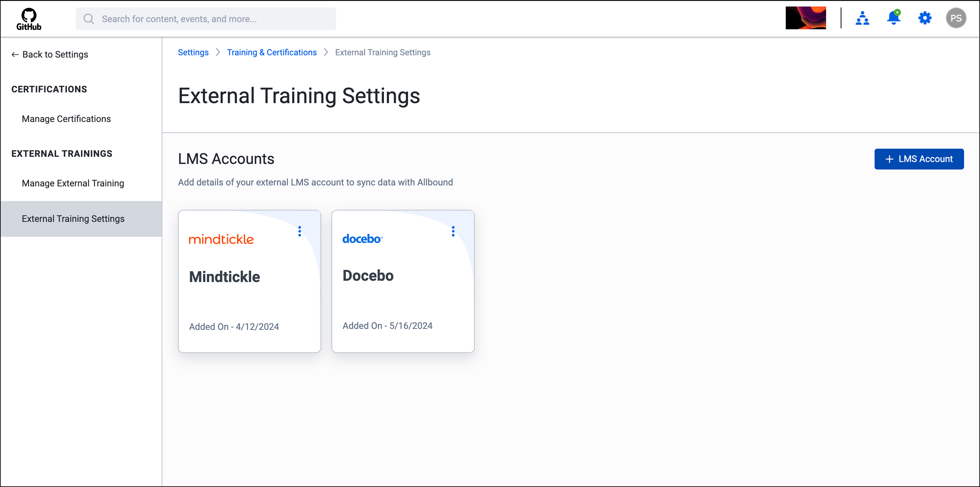Go back via Back to Settings

tap(50, 54)
